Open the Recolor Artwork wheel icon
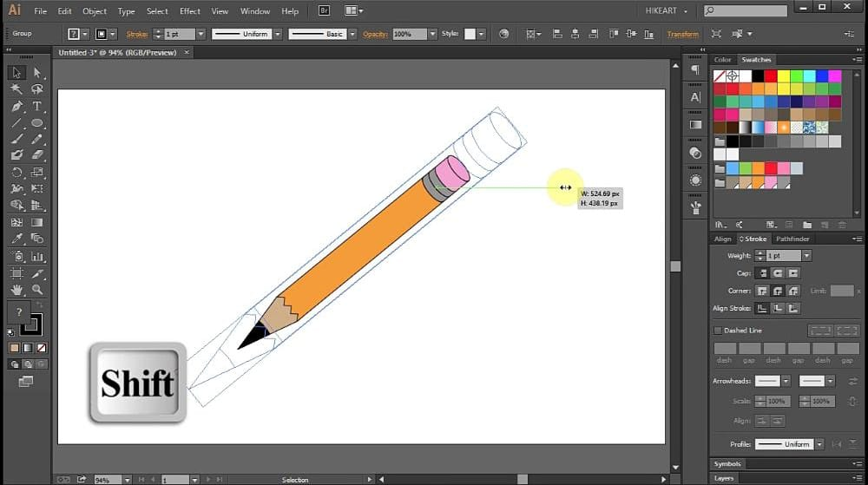Screen dimensions: 868x485 (x=503, y=34)
